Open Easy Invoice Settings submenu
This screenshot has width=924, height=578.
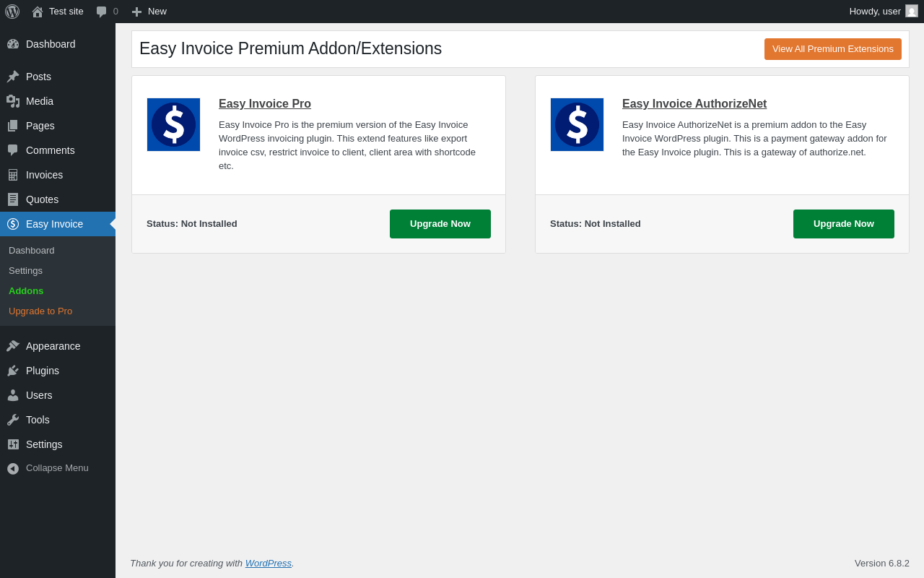click(25, 270)
